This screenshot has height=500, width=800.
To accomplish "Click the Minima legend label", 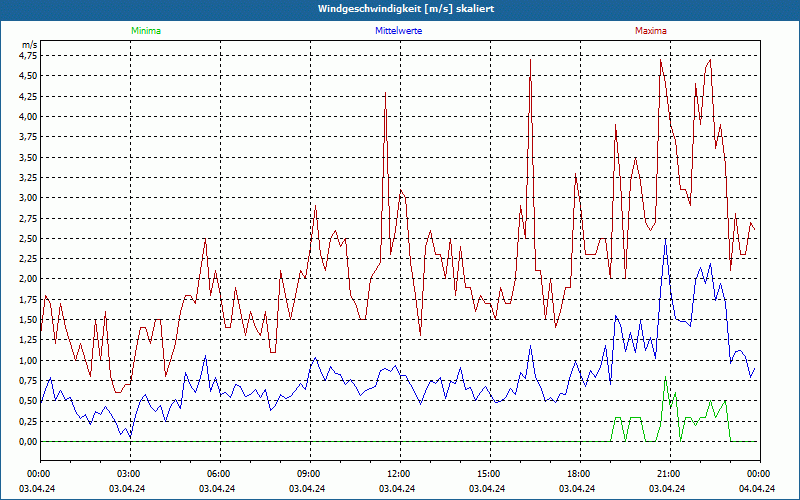I will (145, 31).
